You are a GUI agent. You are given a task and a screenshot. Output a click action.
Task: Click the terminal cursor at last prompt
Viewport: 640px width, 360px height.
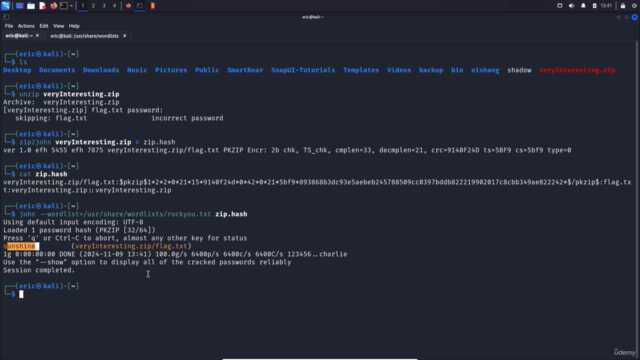21,294
